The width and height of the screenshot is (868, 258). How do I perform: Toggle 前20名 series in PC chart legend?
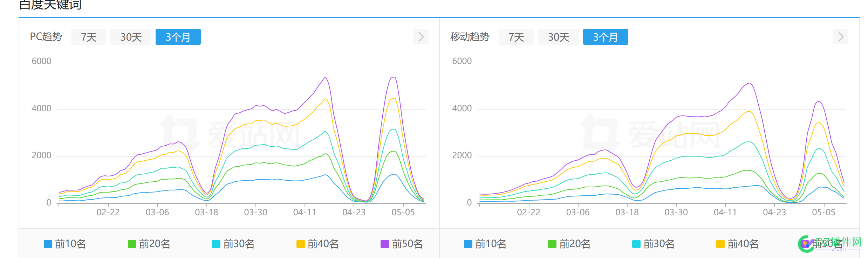tap(149, 244)
